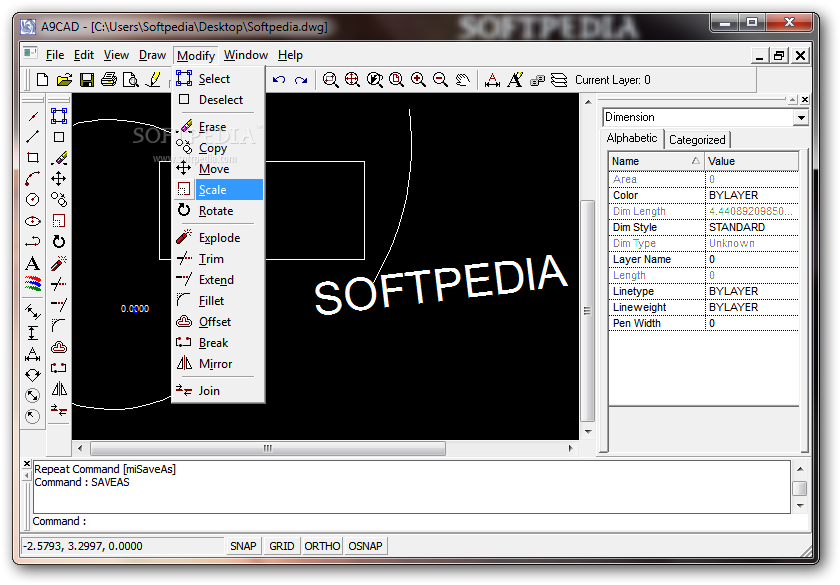The width and height of the screenshot is (840, 585).
Task: Choose Scale in the Modify menu
Action: (219, 190)
